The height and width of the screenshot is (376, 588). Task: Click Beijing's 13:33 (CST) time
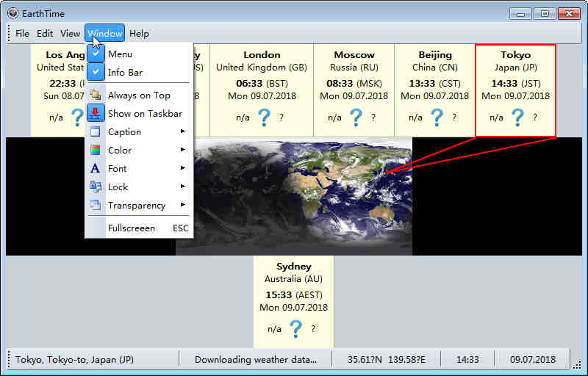pos(435,84)
